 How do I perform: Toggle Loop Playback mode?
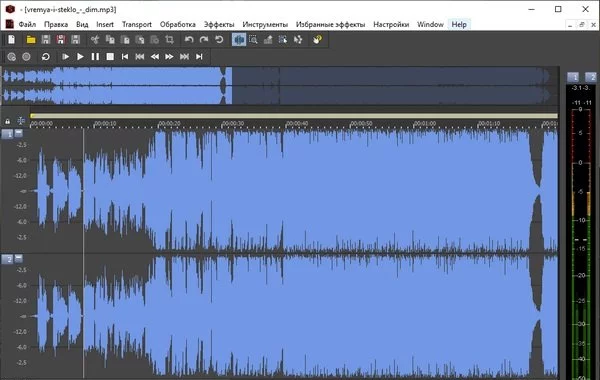click(46, 57)
